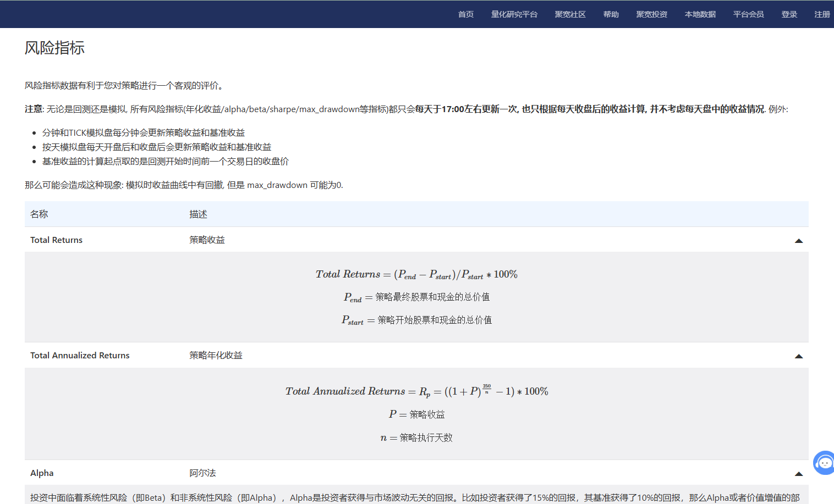The image size is (834, 504).
Task: Click the Alpha row title
Action: tap(42, 473)
